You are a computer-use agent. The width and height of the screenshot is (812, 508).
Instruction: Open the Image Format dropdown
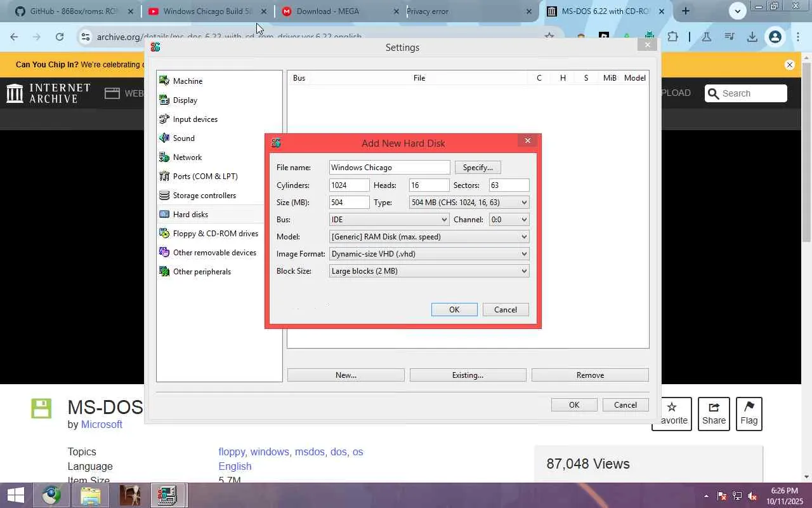429,254
